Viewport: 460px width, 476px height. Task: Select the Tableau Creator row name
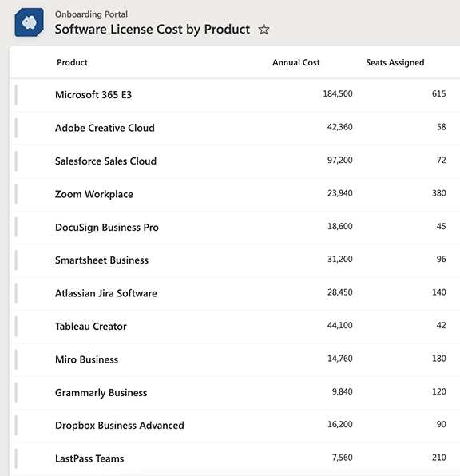pyautogui.click(x=91, y=327)
